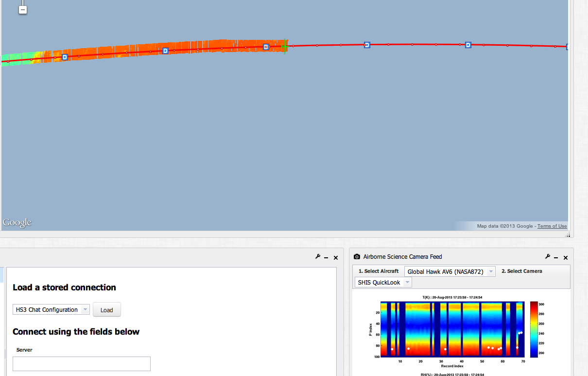Close the Airborne Science Camera Feed panel
Image resolution: width=588 pixels, height=376 pixels.
[566, 258]
